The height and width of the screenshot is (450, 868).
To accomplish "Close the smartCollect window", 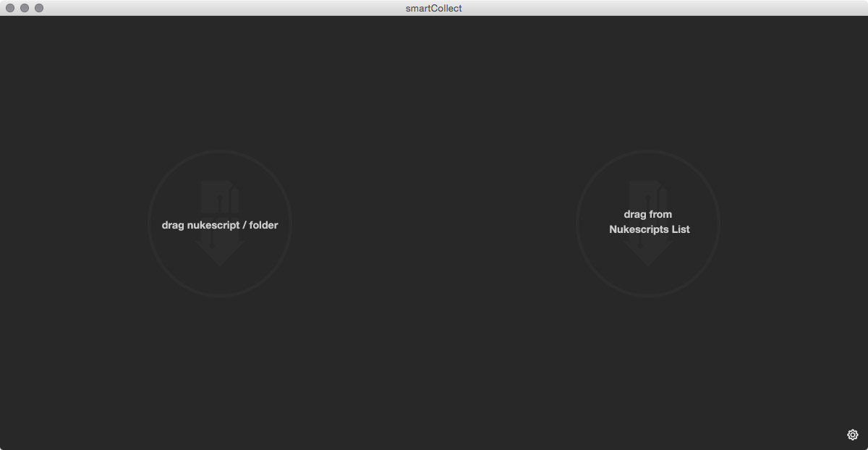I will (x=10, y=8).
